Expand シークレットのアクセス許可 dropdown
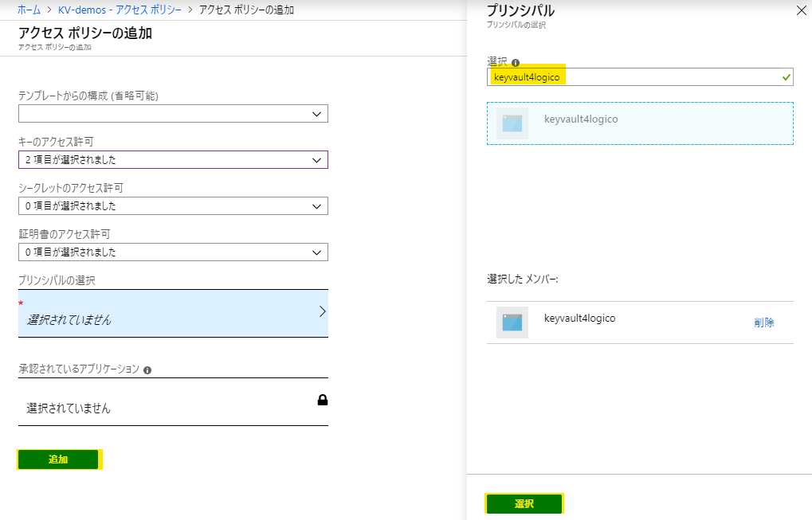Image resolution: width=812 pixels, height=520 pixels. coord(173,206)
